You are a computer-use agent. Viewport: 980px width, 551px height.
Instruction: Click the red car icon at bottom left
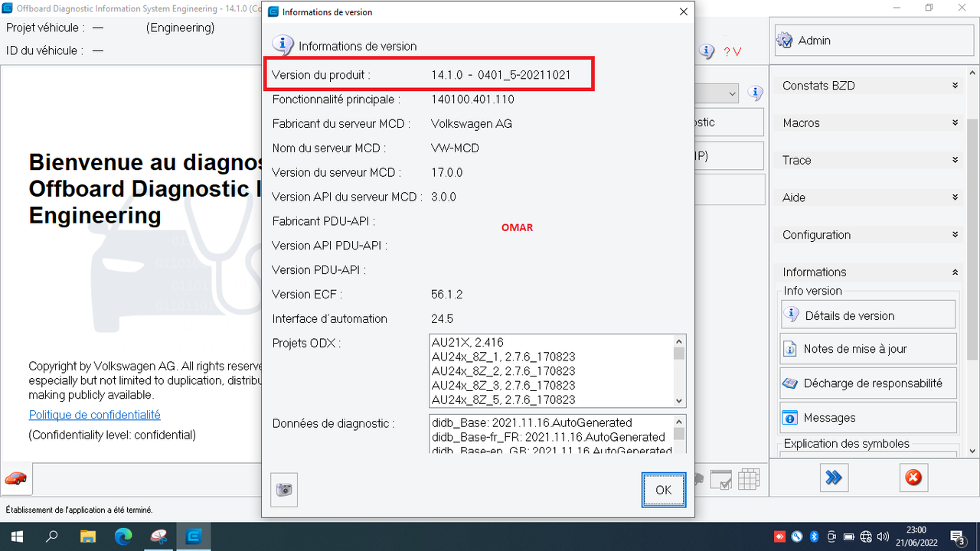16,479
